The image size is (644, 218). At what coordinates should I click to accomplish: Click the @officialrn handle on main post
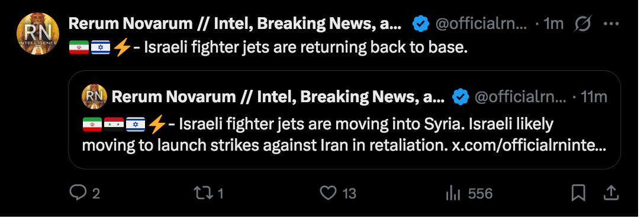pos(481,24)
